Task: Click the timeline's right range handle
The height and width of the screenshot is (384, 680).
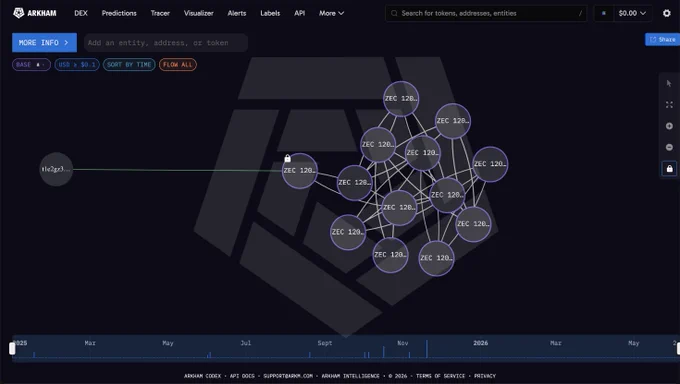Action: point(678,348)
